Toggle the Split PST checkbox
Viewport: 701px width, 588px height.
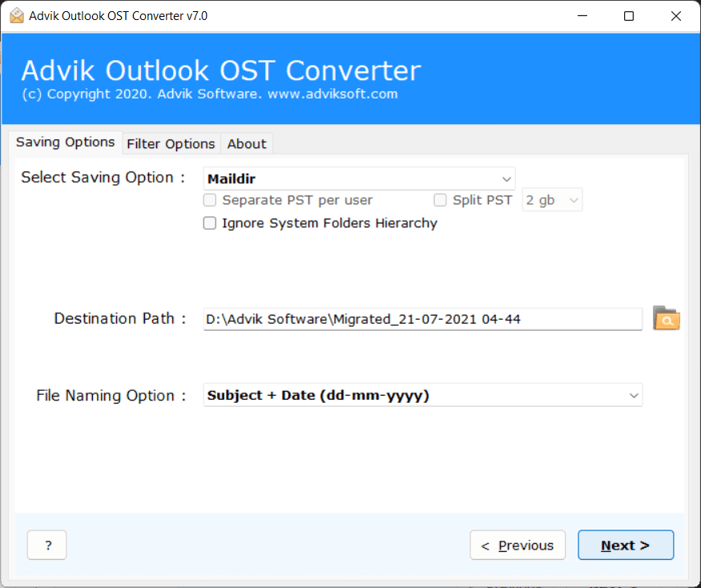click(440, 200)
